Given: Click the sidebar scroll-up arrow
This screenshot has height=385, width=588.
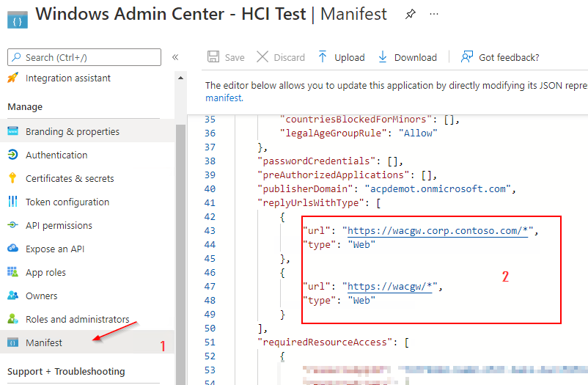Looking at the screenshot, I should pos(181,78).
